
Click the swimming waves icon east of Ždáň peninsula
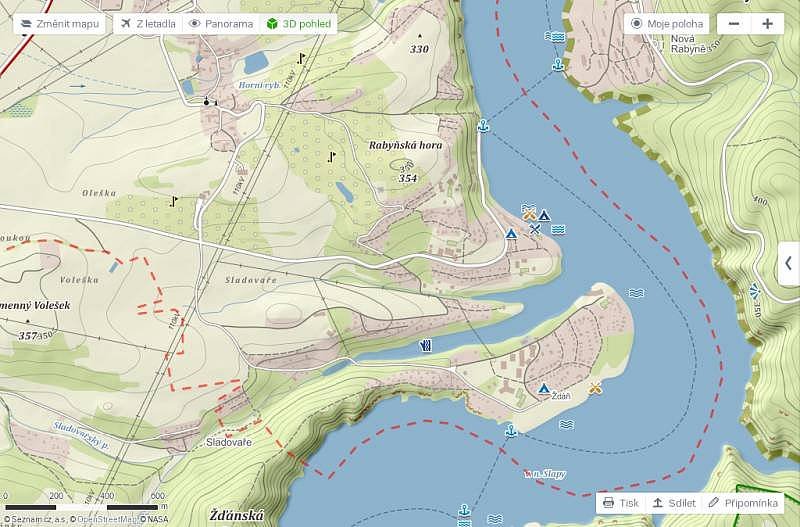pos(636,293)
